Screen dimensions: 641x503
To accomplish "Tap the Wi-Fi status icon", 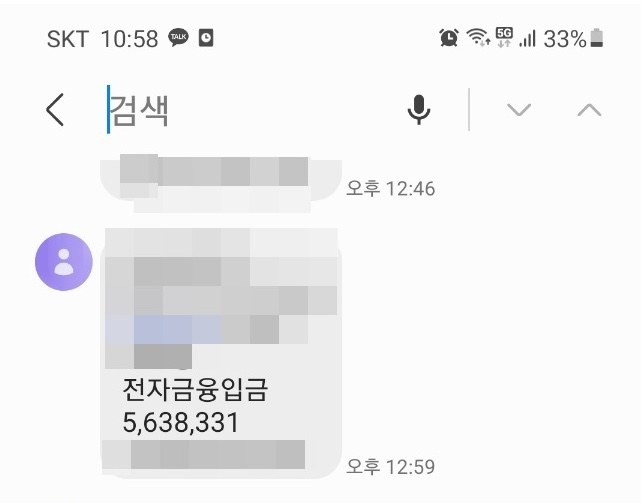I will tap(478, 38).
